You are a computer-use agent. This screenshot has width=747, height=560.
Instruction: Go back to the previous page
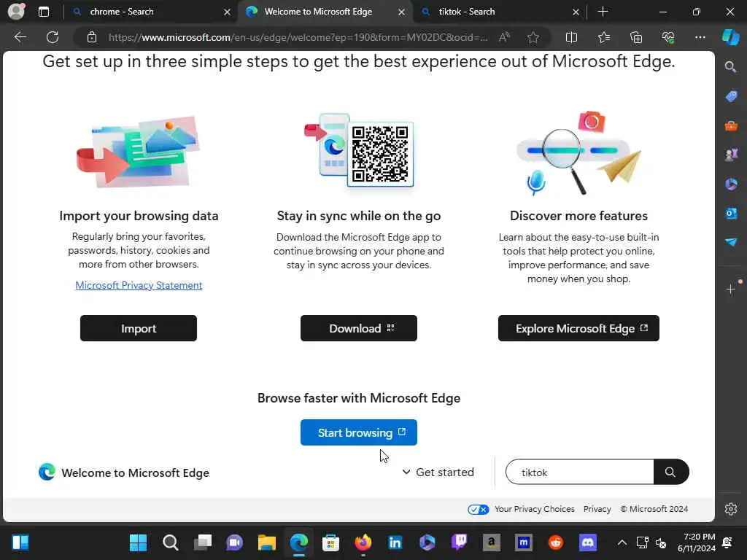20,37
